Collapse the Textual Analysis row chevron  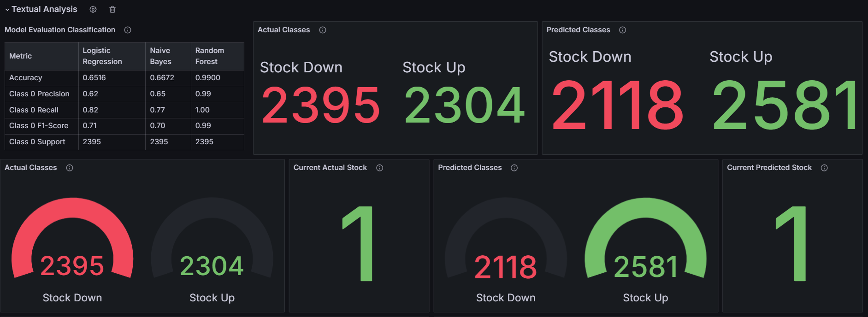pos(7,10)
